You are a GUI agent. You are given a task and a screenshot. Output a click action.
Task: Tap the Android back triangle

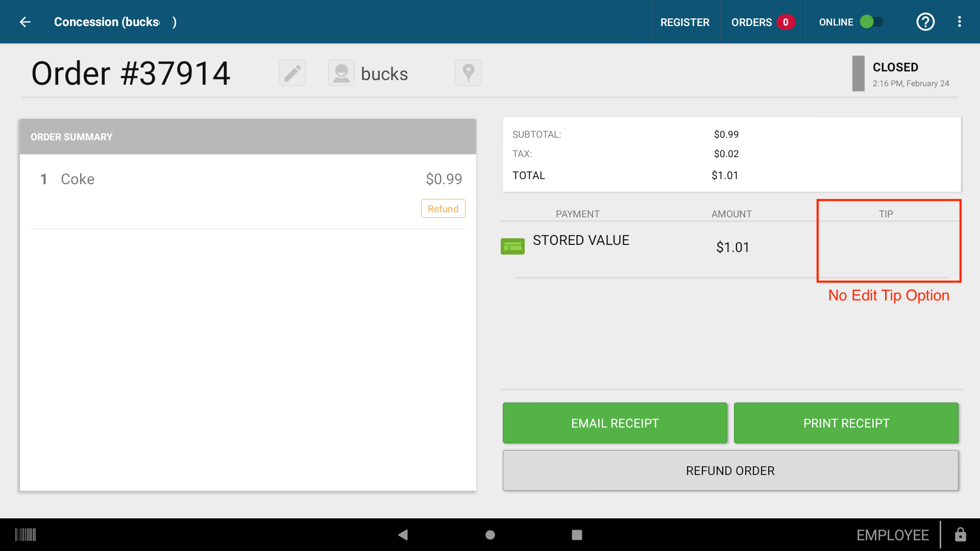click(403, 535)
